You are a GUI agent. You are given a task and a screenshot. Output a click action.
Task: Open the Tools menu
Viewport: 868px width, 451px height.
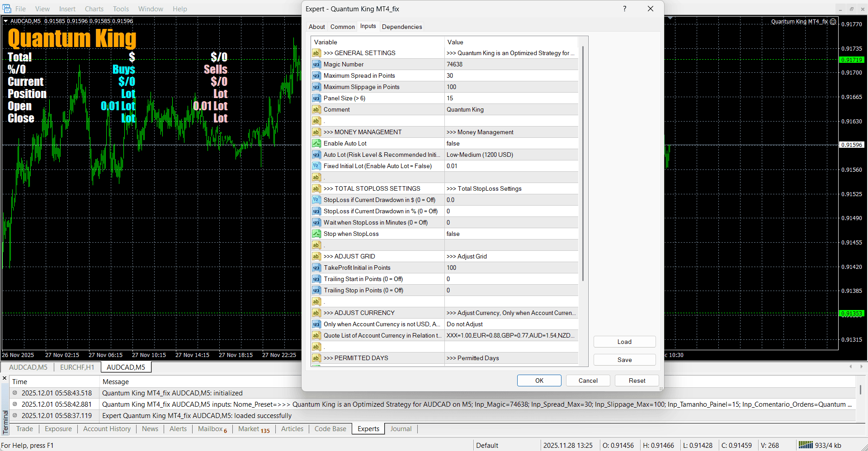tap(120, 9)
